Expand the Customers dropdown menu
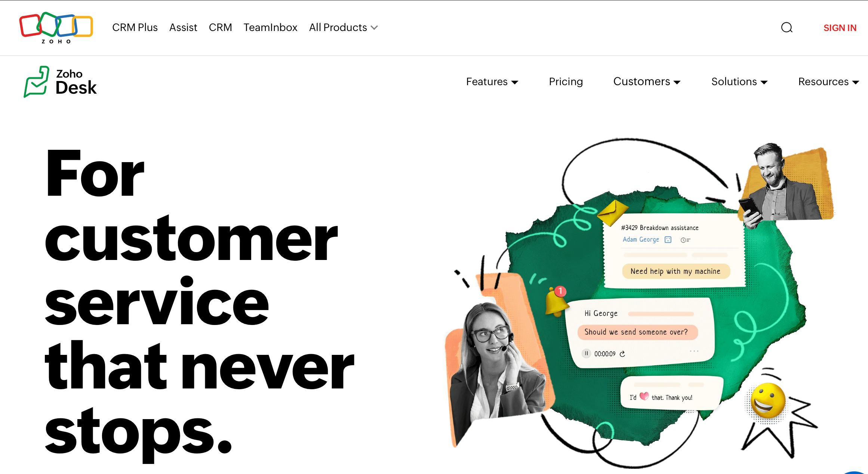 [647, 81]
